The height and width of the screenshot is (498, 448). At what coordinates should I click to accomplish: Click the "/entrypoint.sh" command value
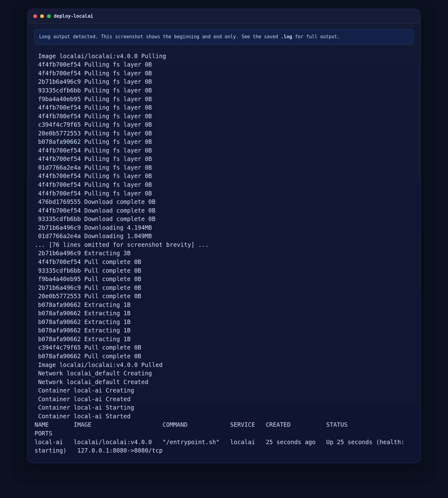tap(191, 442)
